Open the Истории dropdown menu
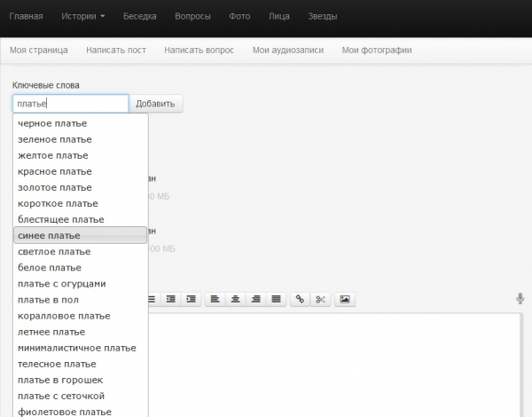The height and width of the screenshot is (417, 532). pos(82,16)
